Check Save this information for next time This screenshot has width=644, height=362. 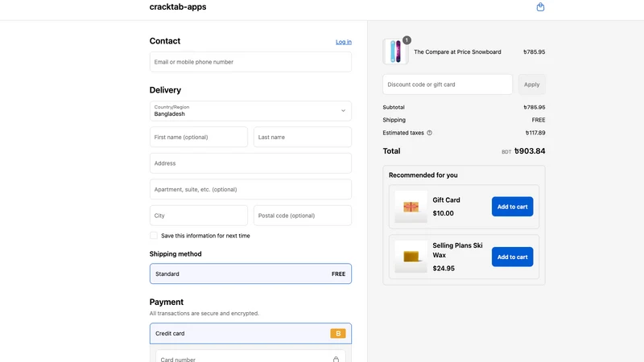(x=154, y=236)
